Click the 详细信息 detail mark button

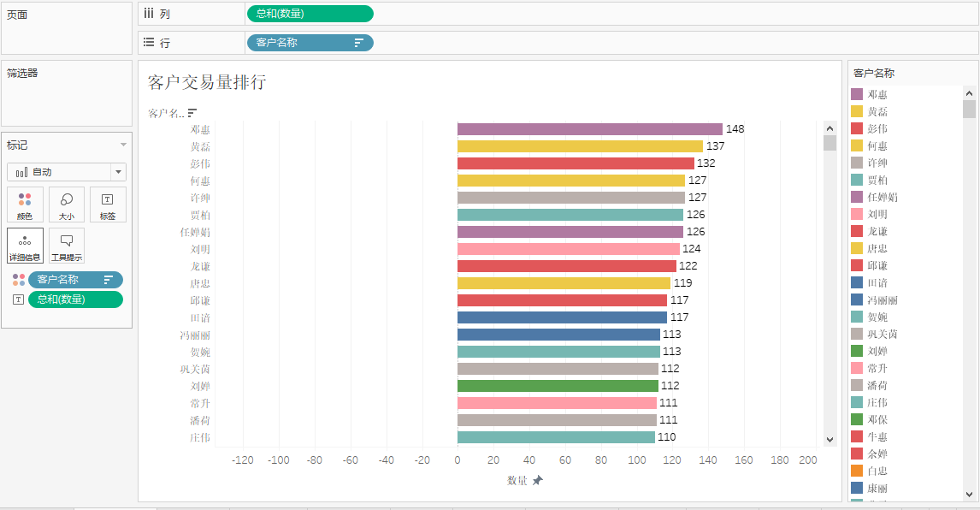tap(25, 246)
